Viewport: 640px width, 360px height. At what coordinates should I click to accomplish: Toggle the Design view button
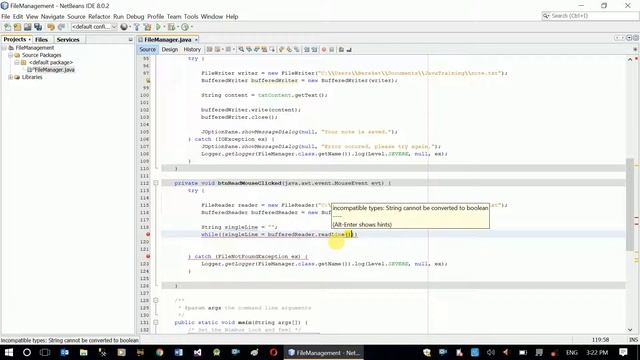tap(170, 50)
